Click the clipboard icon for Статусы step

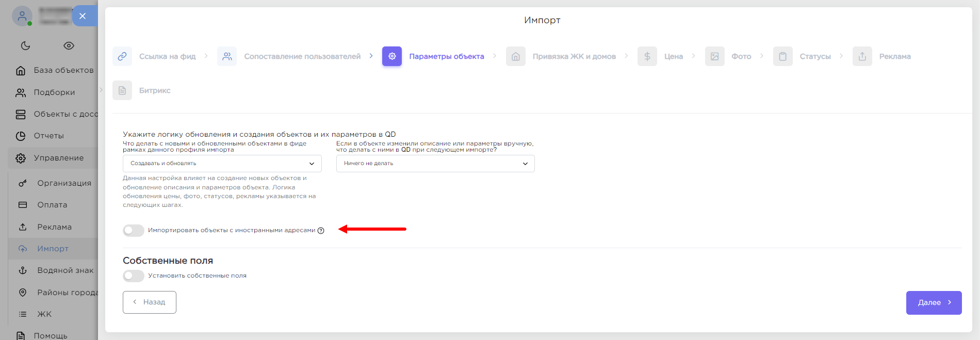(782, 56)
